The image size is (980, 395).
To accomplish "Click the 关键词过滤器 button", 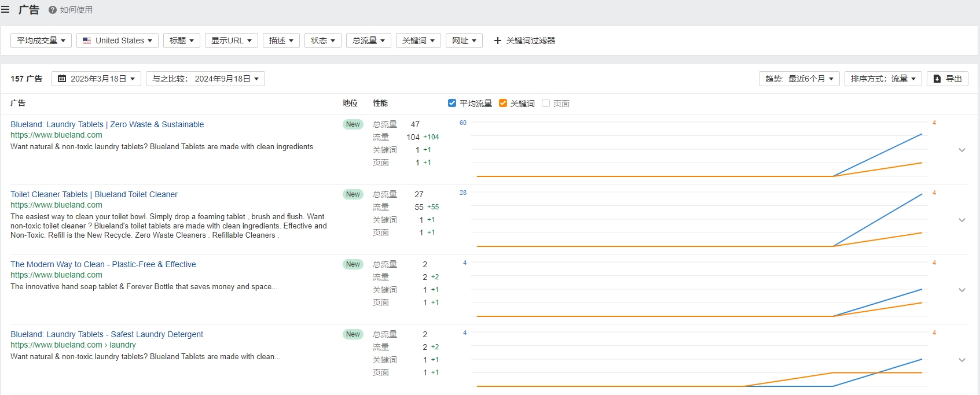I will [x=524, y=40].
